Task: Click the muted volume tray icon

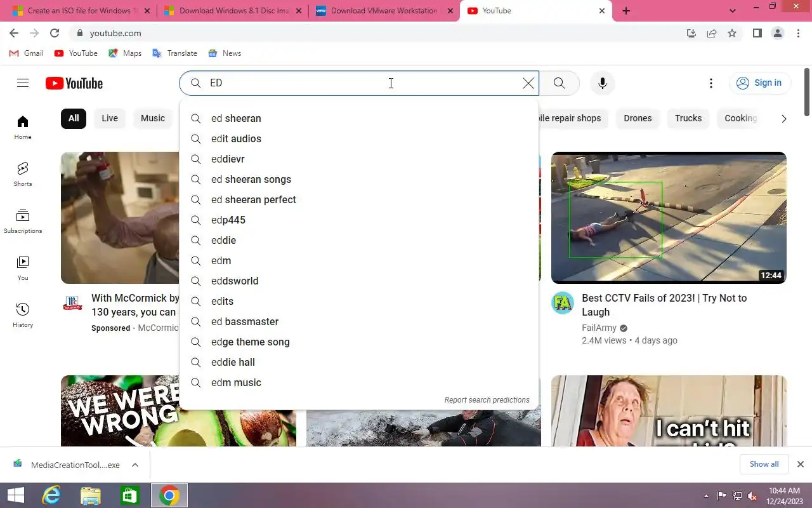Action: point(752,496)
